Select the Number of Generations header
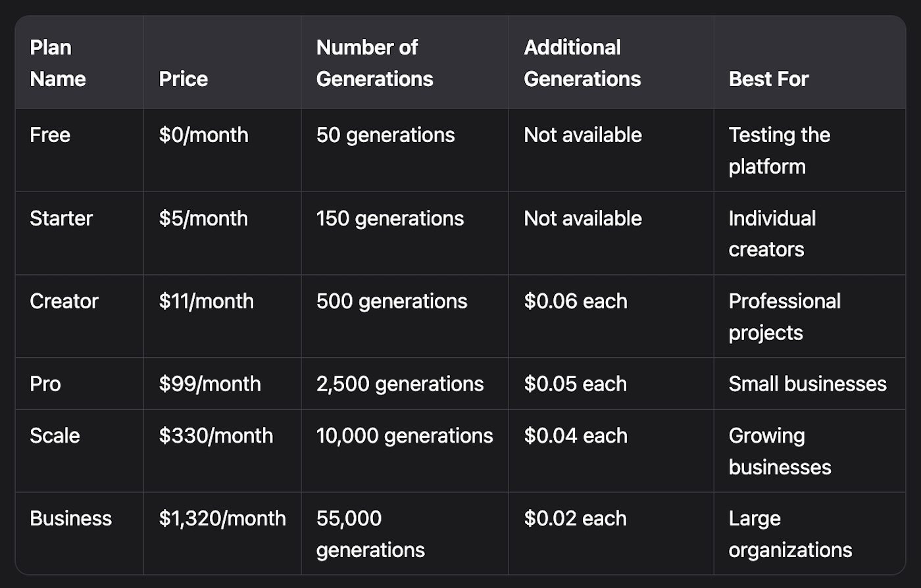Image resolution: width=921 pixels, height=588 pixels. 374,63
